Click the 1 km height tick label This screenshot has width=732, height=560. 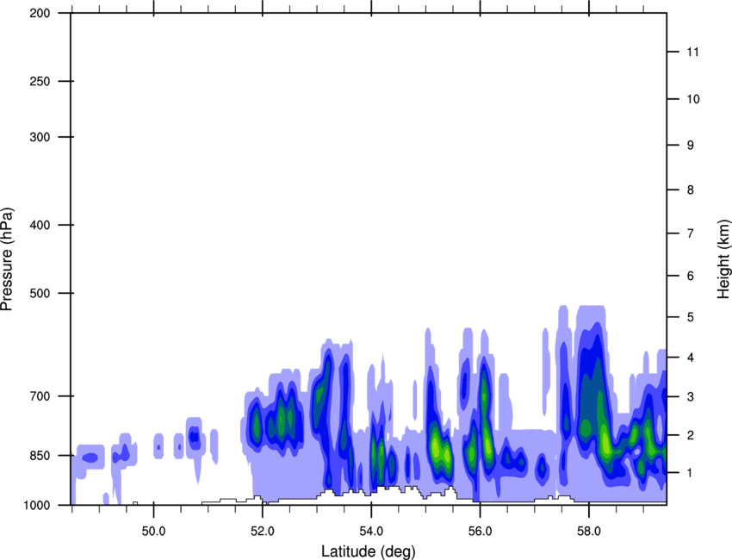[x=691, y=473]
